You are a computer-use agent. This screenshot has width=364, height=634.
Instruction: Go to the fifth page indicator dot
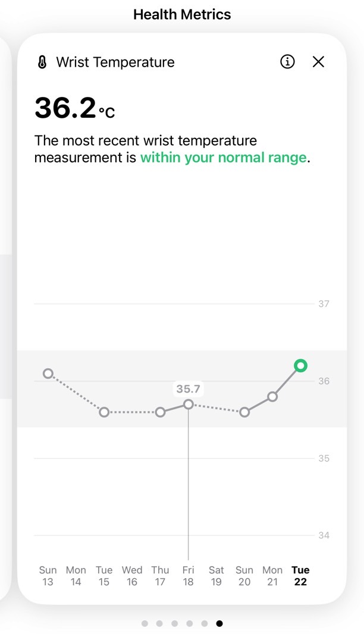pyautogui.click(x=205, y=623)
